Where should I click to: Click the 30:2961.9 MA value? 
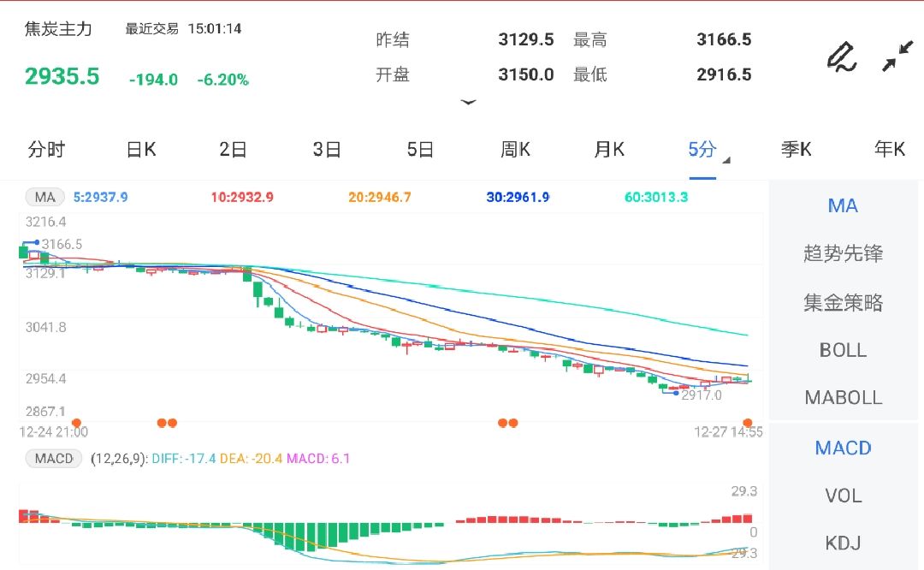tap(518, 197)
